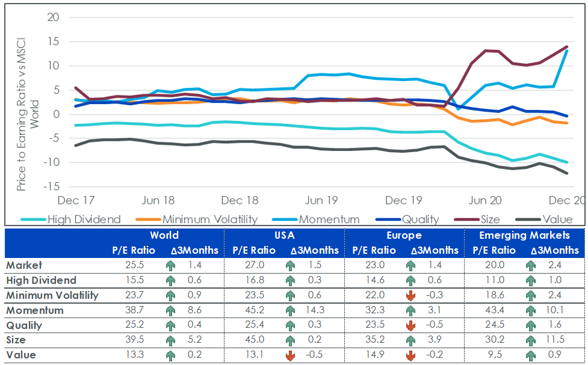Click red down arrow for Europe Quality
The width and height of the screenshot is (588, 365).
coord(410,326)
